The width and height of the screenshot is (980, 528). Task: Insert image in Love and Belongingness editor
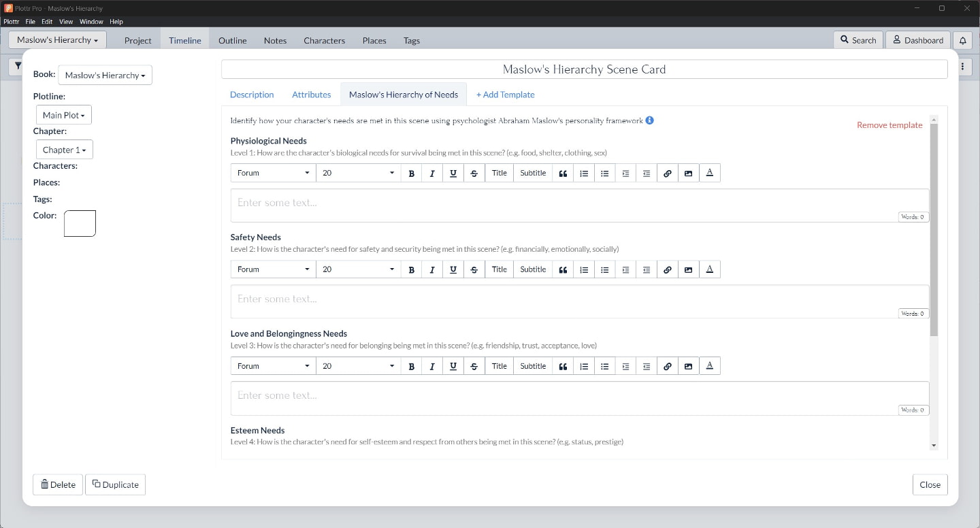click(x=689, y=366)
